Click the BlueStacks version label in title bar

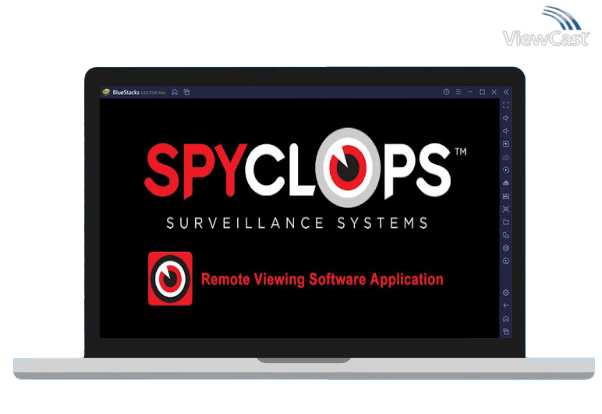(x=153, y=93)
